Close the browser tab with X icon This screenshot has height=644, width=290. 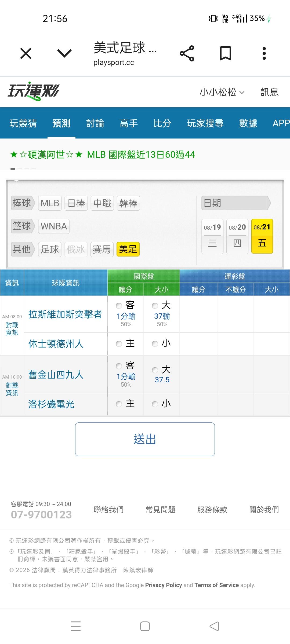pyautogui.click(x=26, y=53)
